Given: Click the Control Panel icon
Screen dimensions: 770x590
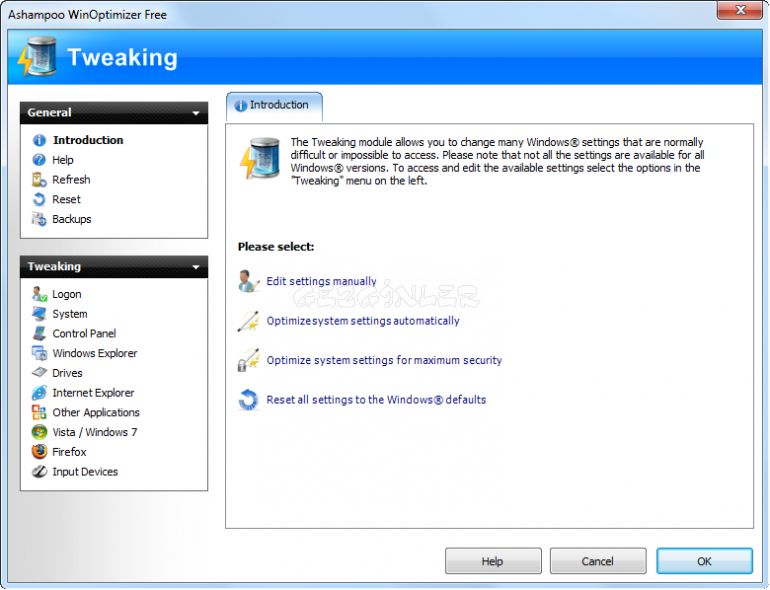Looking at the screenshot, I should 39,334.
